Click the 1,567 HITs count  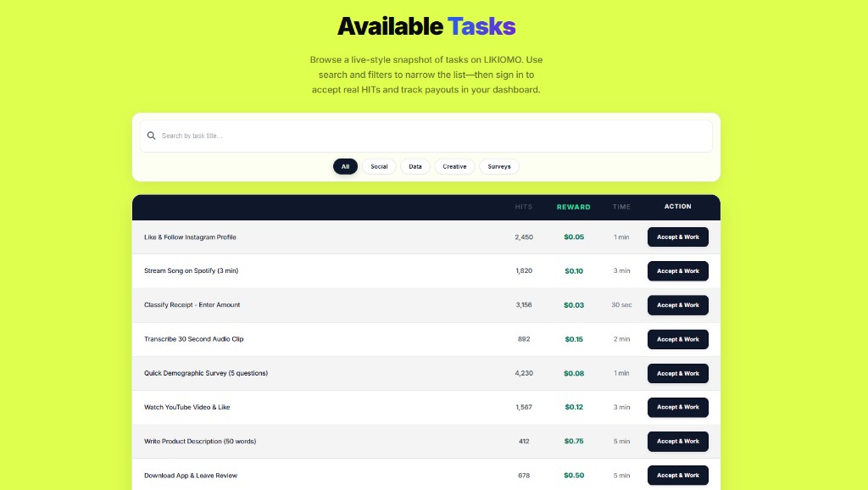click(x=524, y=407)
